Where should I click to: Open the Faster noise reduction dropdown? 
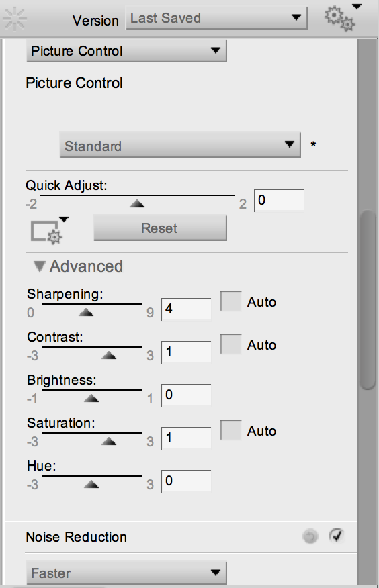[126, 573]
